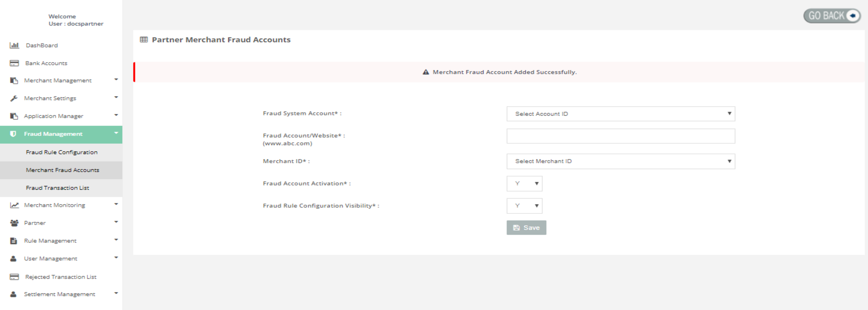Click the Partner group icon
868x310 pixels.
[x=14, y=223]
